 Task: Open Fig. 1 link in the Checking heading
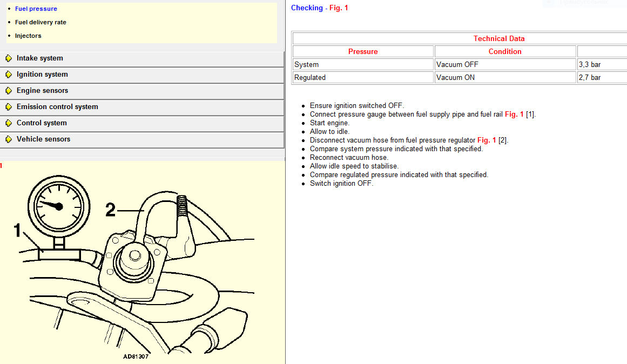(x=338, y=8)
